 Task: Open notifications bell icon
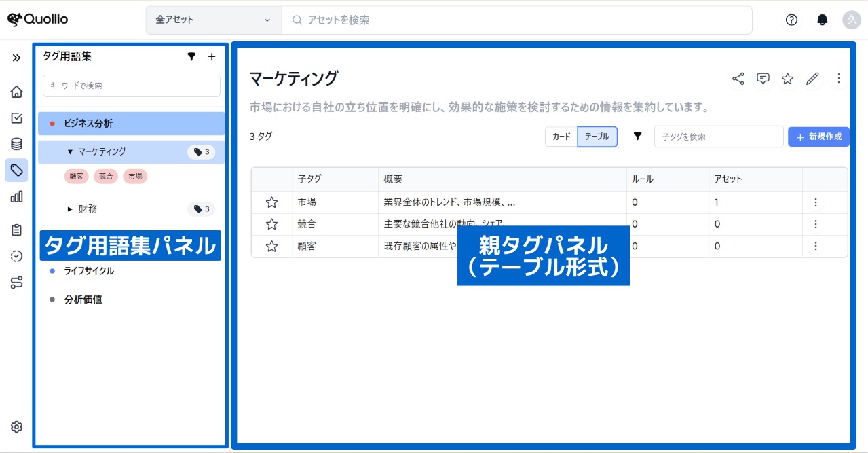coord(822,20)
